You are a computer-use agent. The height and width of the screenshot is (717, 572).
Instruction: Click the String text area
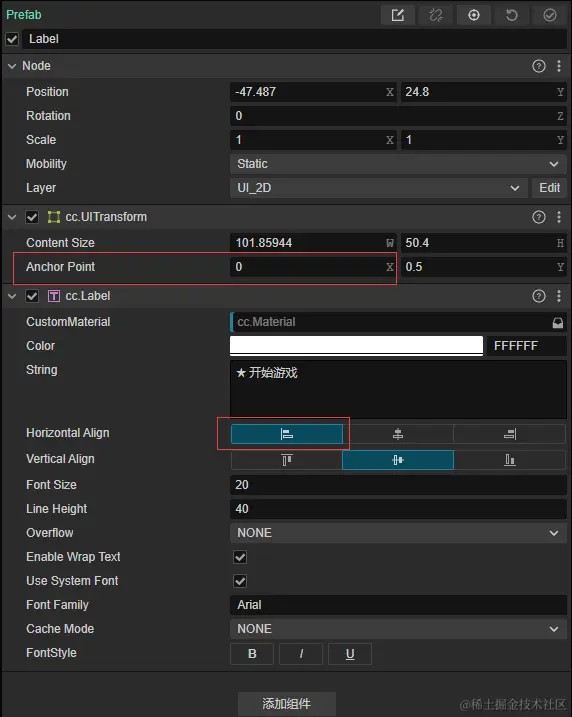click(x=398, y=390)
